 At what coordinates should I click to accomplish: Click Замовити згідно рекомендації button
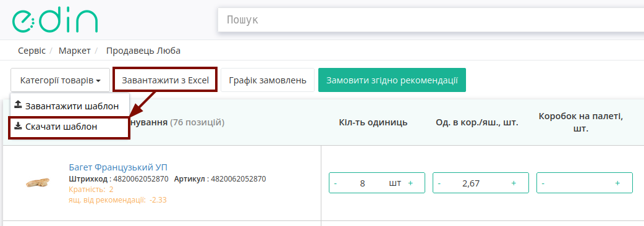[x=392, y=80]
